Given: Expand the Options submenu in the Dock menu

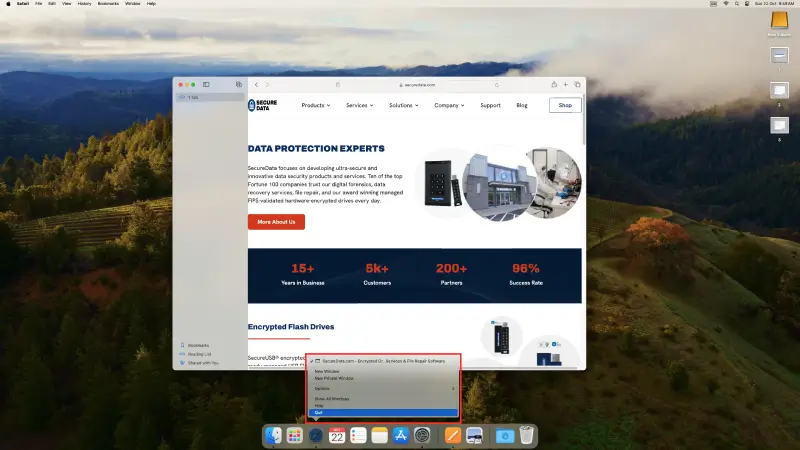Looking at the screenshot, I should (x=383, y=389).
